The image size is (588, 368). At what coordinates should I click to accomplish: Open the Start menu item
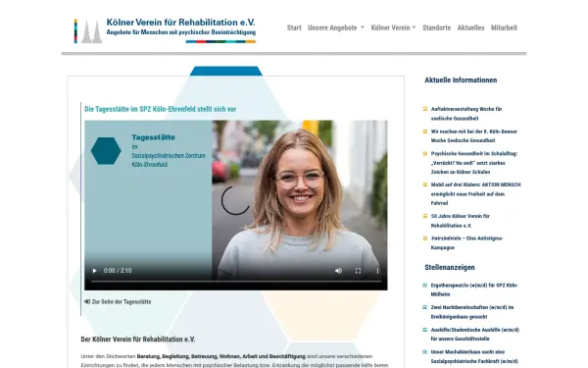coord(294,27)
